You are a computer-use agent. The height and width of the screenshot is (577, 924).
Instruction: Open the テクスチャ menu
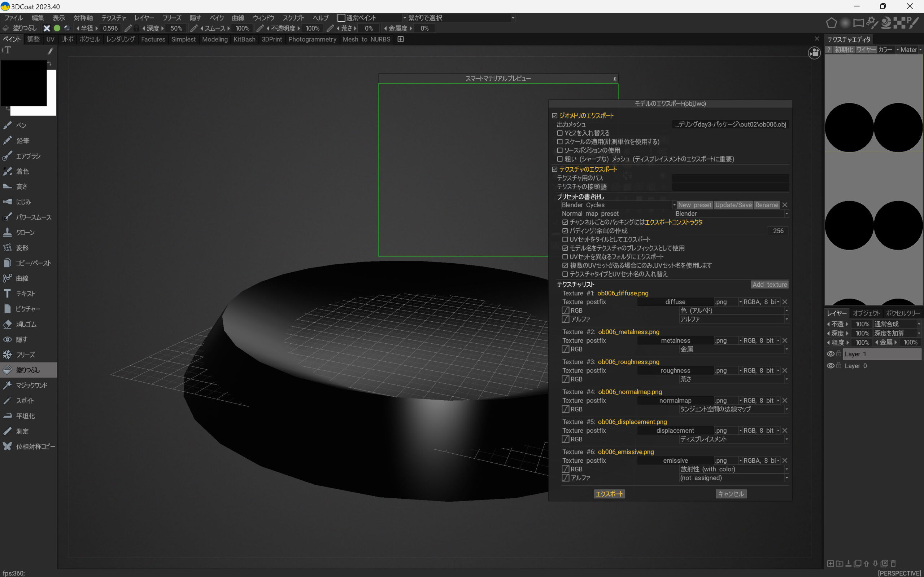[113, 18]
